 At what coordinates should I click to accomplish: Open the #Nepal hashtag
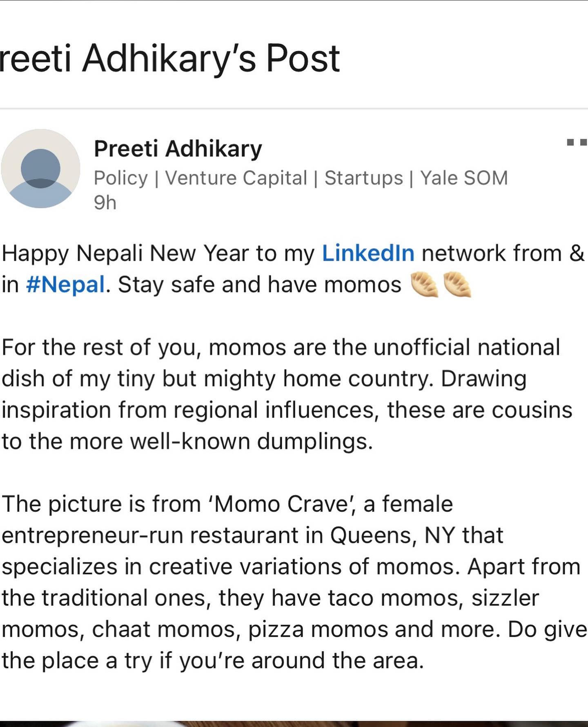pos(65,285)
